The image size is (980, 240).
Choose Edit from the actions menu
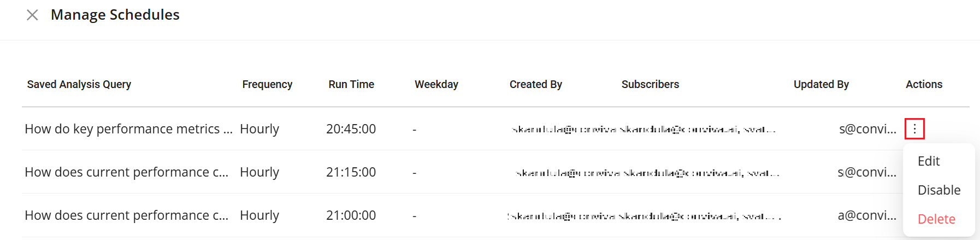(x=929, y=161)
